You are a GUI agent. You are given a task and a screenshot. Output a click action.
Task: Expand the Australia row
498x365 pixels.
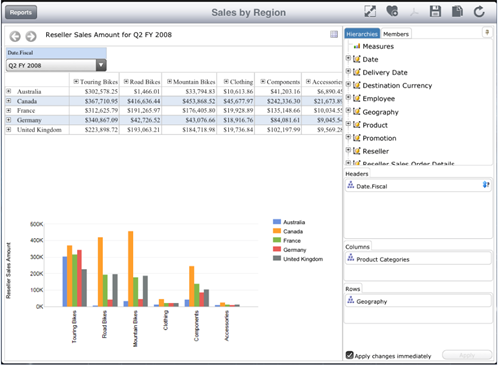9,91
